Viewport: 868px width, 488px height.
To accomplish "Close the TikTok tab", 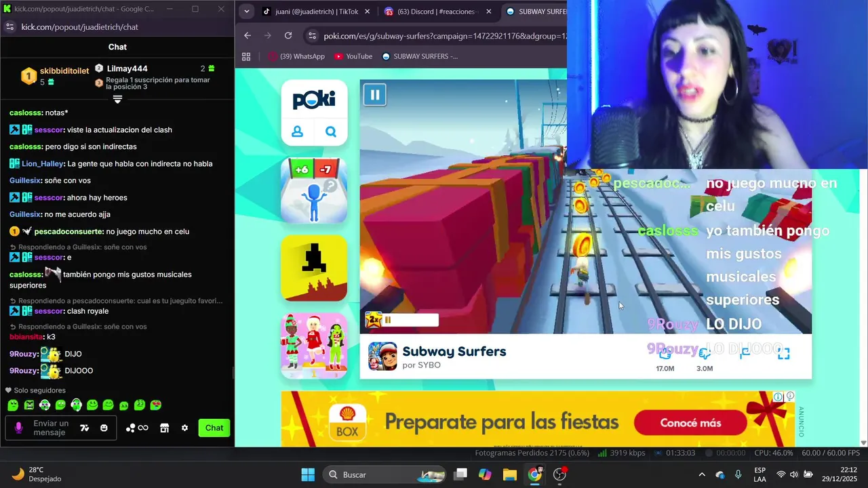I will click(x=368, y=12).
